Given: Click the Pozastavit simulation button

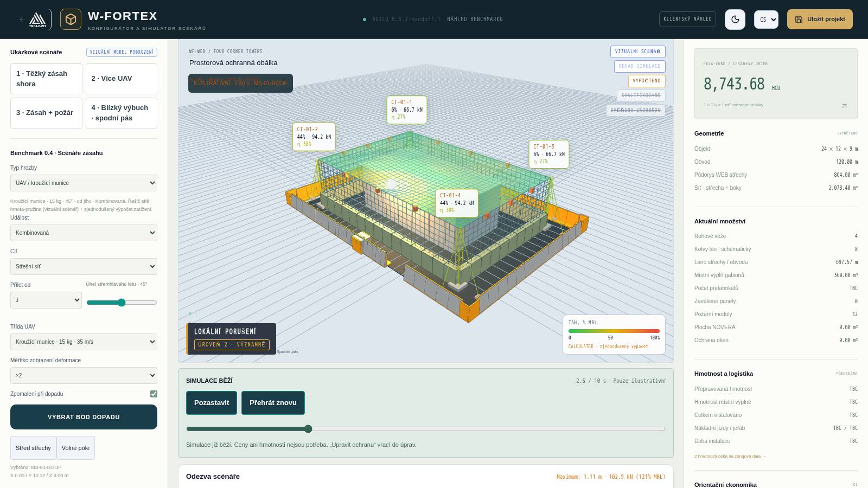Looking at the screenshot, I should pos(212,403).
